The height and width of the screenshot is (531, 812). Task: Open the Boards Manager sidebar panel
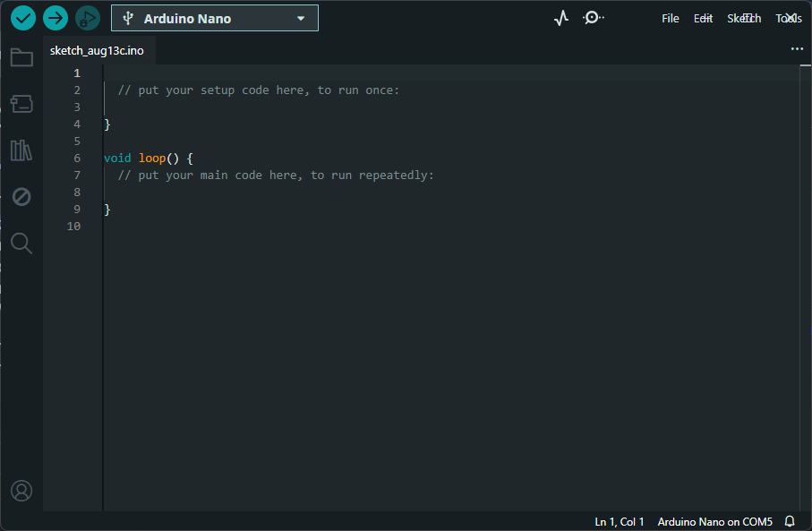(x=21, y=104)
